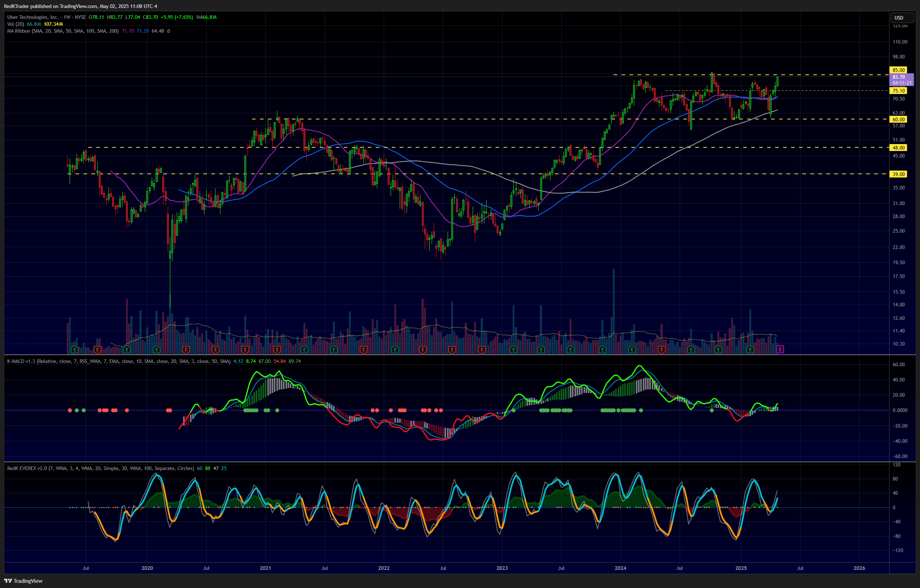Click the only red earnings marker in 2024
The height and width of the screenshot is (588, 920).
pyautogui.click(x=662, y=349)
